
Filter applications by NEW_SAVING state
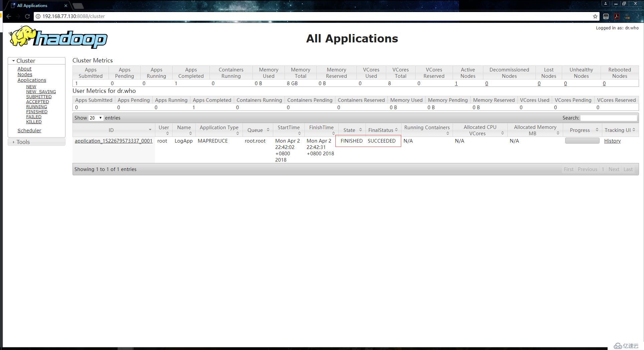[41, 92]
